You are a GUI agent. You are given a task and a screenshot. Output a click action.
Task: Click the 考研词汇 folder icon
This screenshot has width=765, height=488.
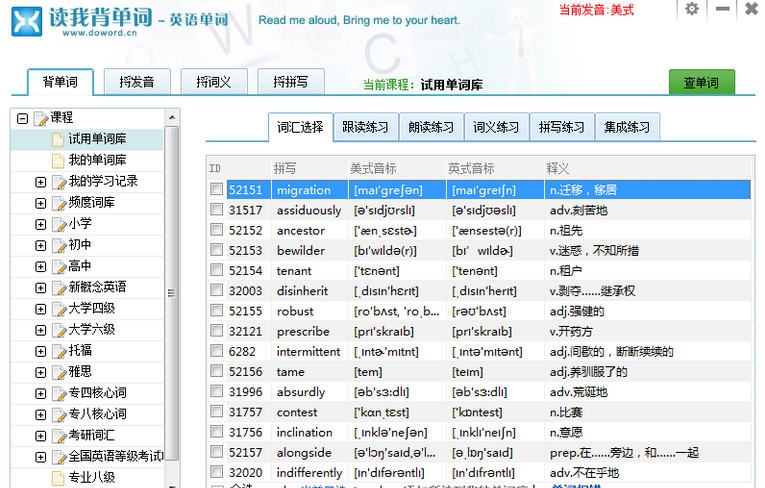tap(59, 436)
